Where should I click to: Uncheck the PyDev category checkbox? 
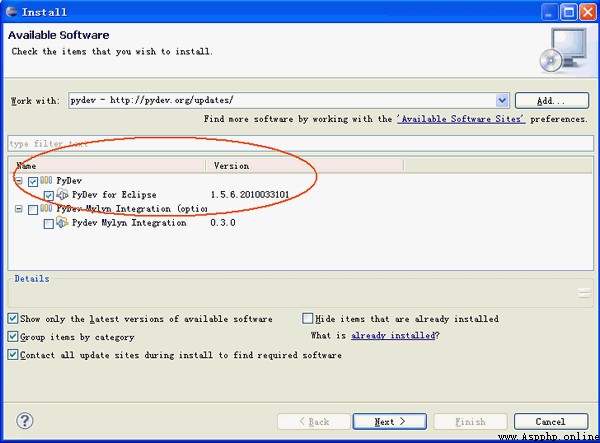33,181
